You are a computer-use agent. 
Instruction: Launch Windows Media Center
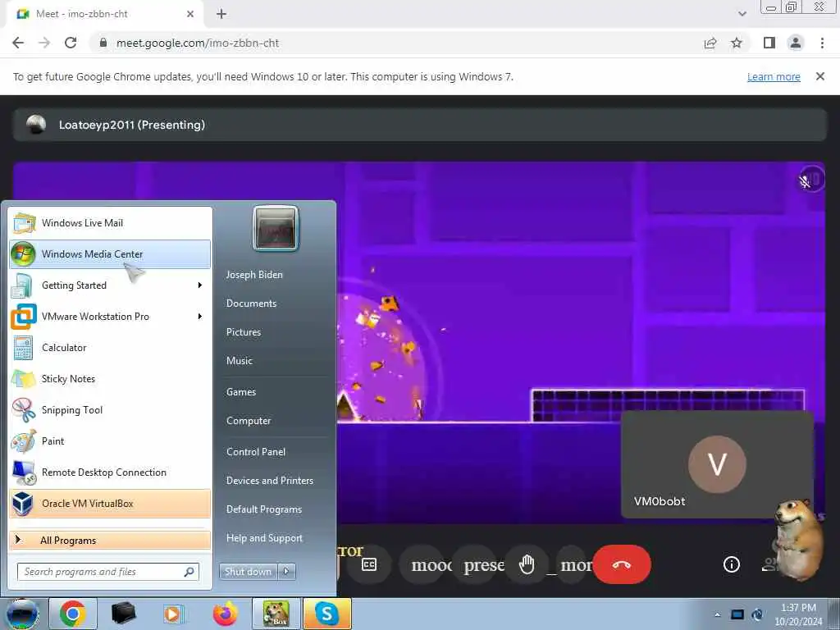click(110, 254)
